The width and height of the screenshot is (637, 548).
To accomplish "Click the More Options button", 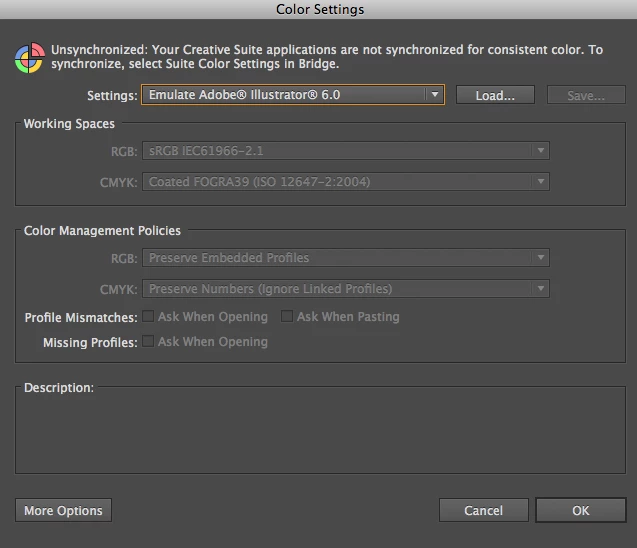I will [63, 510].
